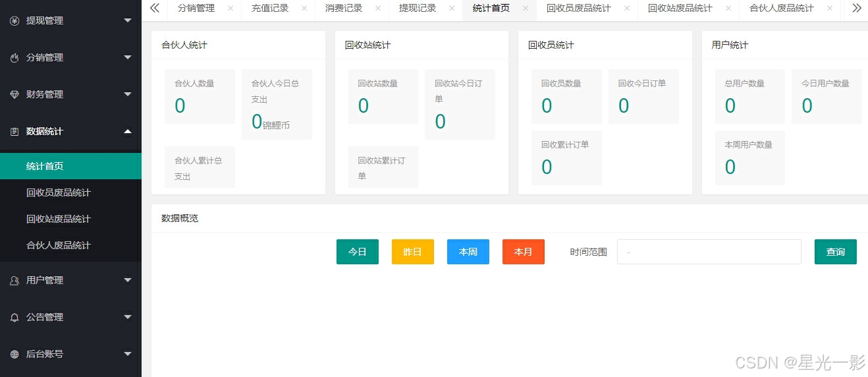Viewport: 868px width, 377px height.
Task: Collapse the 数据统计 menu arrow
Action: pyautogui.click(x=128, y=131)
